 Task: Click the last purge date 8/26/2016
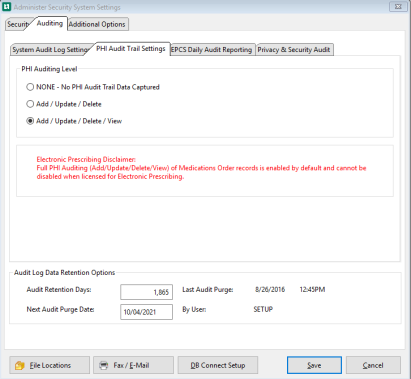(270, 289)
